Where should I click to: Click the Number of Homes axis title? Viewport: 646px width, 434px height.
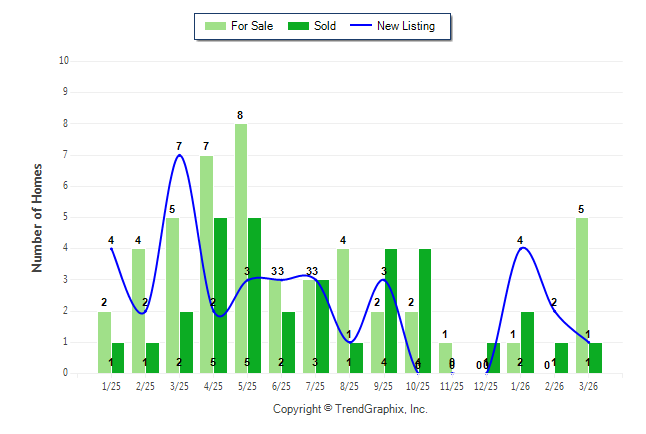38,217
